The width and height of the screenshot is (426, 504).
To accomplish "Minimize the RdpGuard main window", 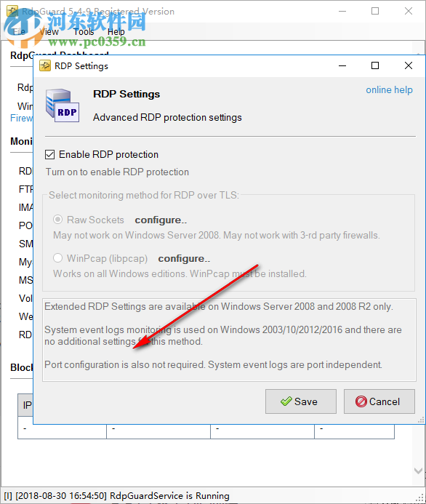I will pyautogui.click(x=342, y=11).
